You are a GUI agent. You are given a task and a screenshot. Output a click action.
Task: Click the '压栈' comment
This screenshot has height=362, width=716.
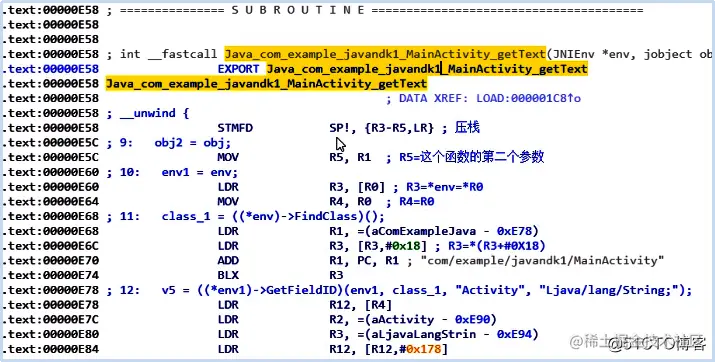coord(467,128)
